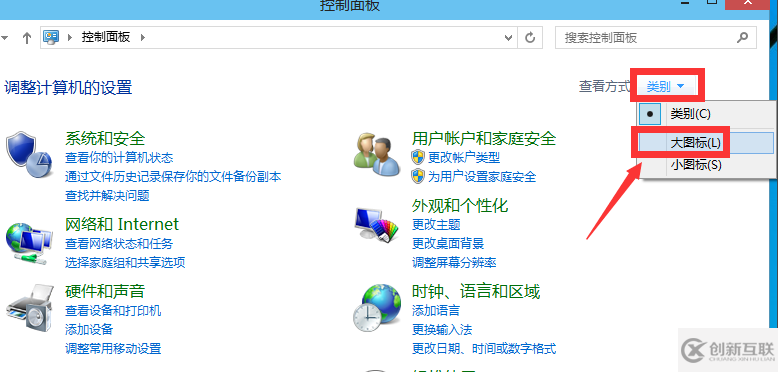The image size is (778, 372).
Task: Click the refresh icon beside the address bar
Action: pos(530,37)
